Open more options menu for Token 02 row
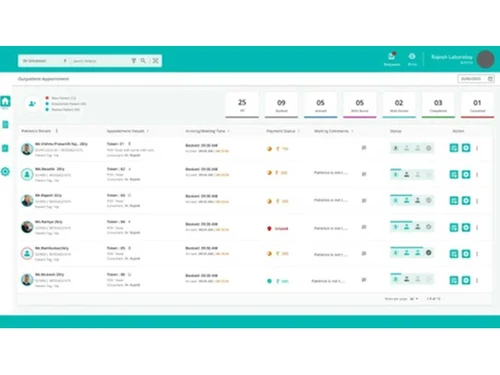The height and width of the screenshot is (375, 500). 477,174
